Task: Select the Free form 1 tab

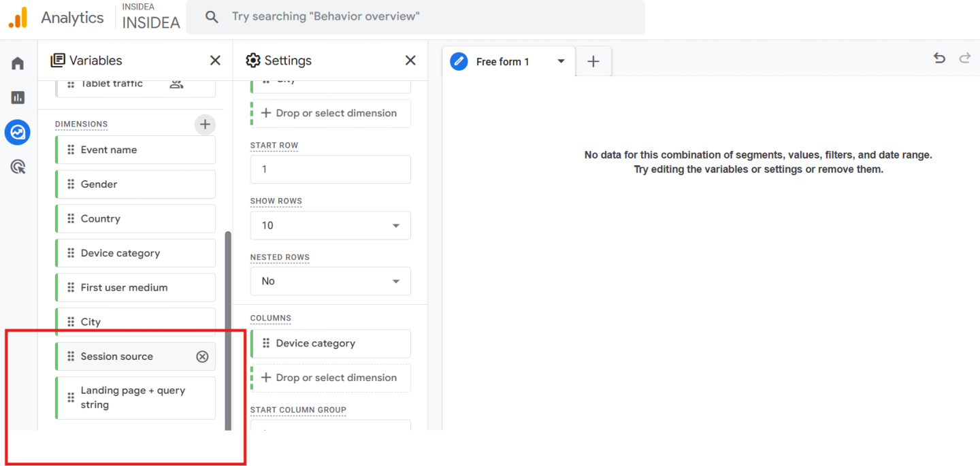Action: [509, 61]
